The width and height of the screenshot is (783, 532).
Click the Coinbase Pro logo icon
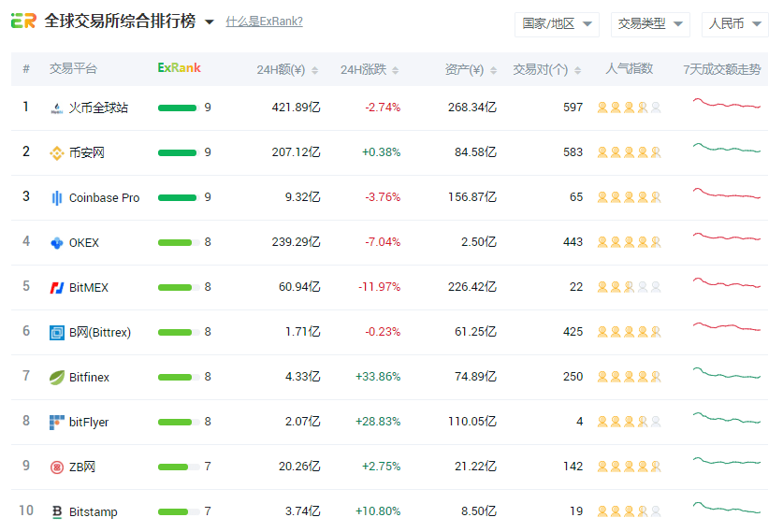coord(57,197)
